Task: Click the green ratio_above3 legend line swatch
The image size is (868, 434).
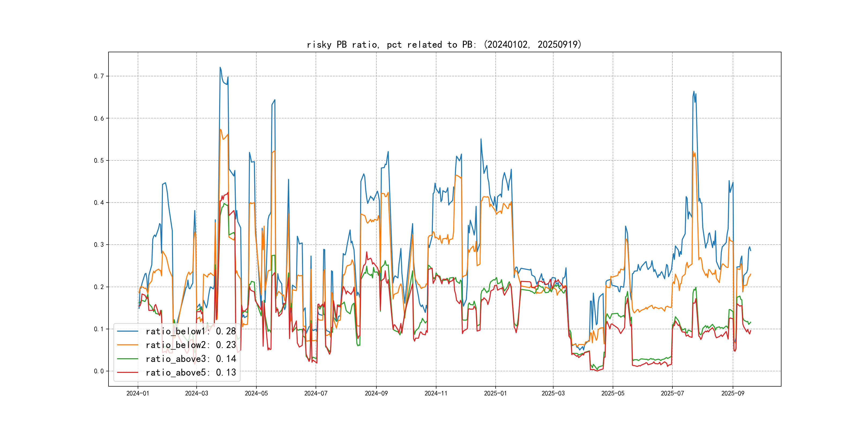Action: pos(127,359)
